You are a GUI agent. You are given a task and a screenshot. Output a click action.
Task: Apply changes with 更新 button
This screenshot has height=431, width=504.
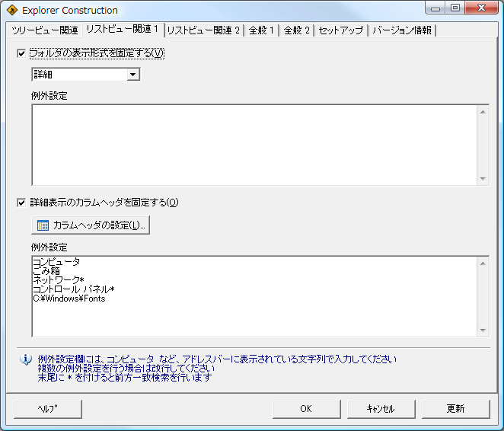tap(456, 409)
